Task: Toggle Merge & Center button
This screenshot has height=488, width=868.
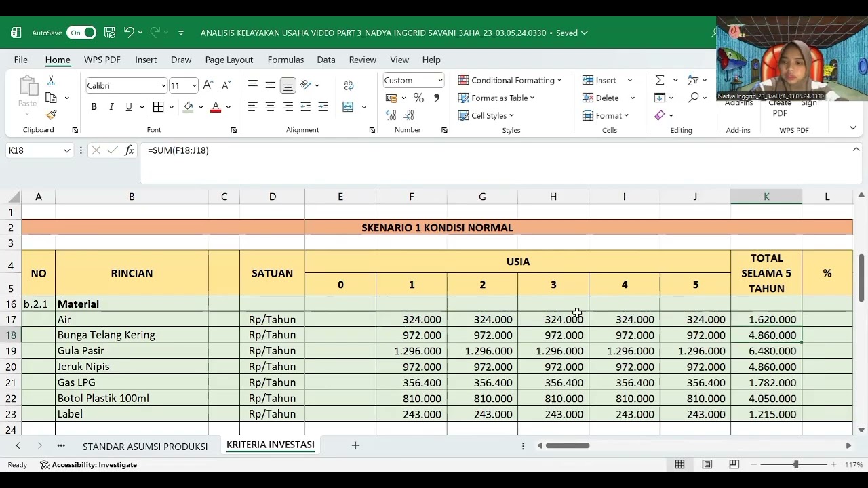Action: click(x=348, y=107)
